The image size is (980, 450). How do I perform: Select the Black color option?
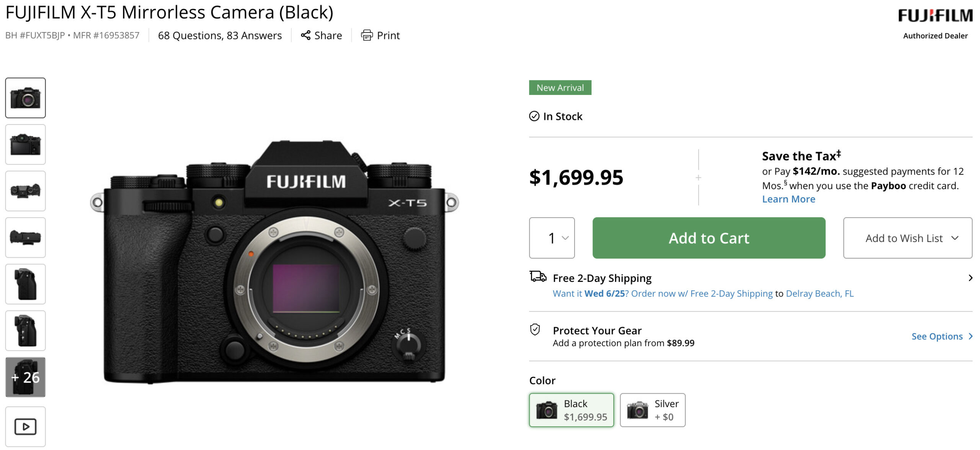pos(571,410)
